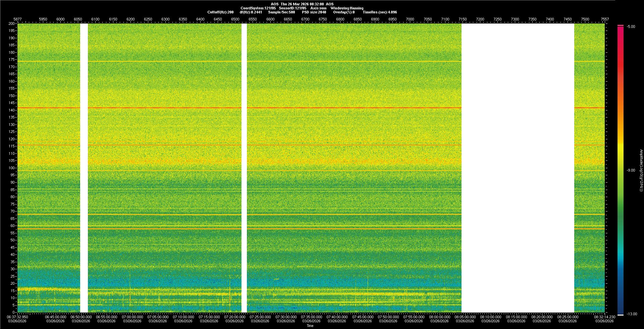Click the 100 label on frequency axis

[x=11, y=168]
